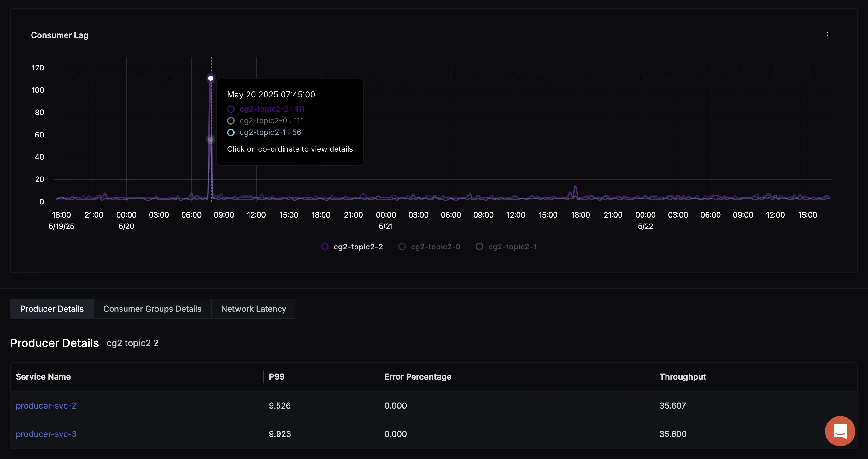
Task: Open producer-svc-2 service link
Action: [x=46, y=405]
